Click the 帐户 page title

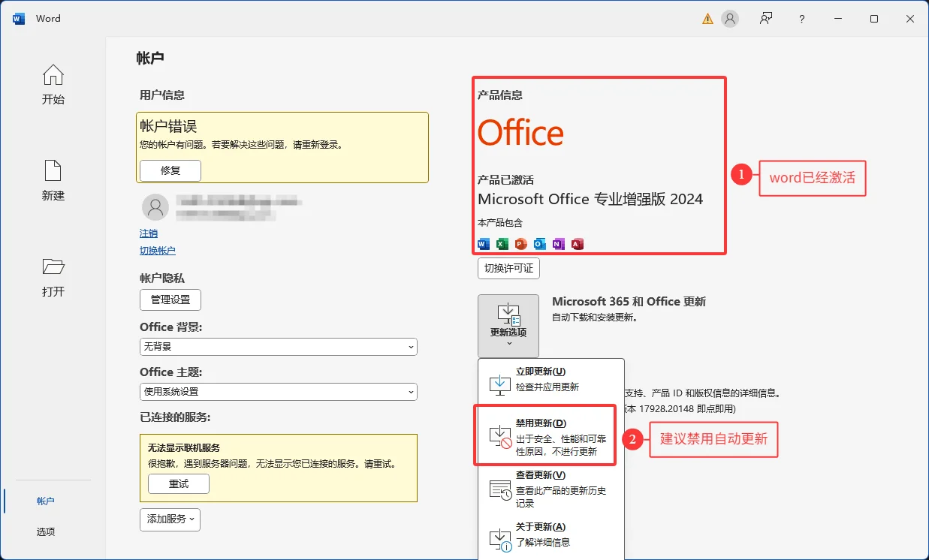(x=150, y=58)
